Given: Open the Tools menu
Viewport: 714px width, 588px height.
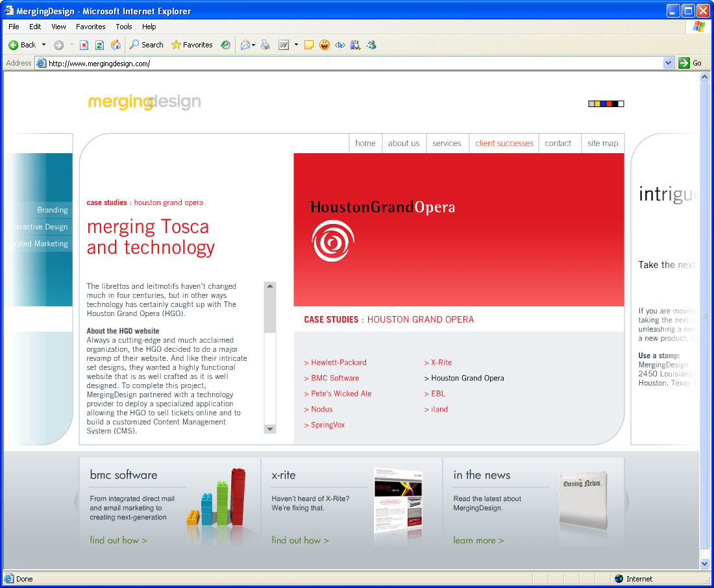Looking at the screenshot, I should (123, 27).
